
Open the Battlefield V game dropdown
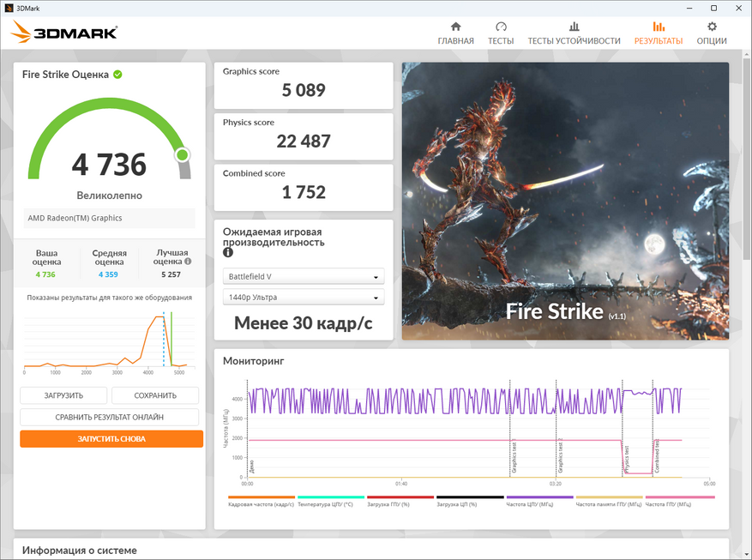tap(304, 277)
